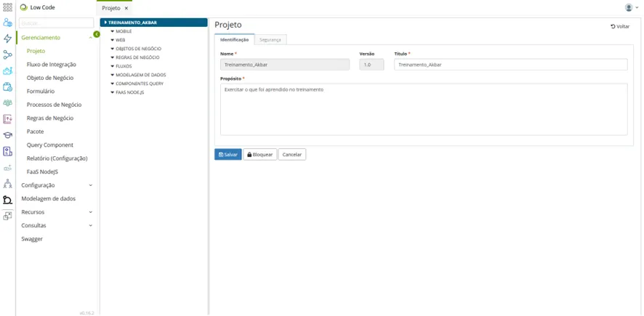This screenshot has height=316, width=644.
Task: Focus the Buscar search field
Action: pos(57,23)
